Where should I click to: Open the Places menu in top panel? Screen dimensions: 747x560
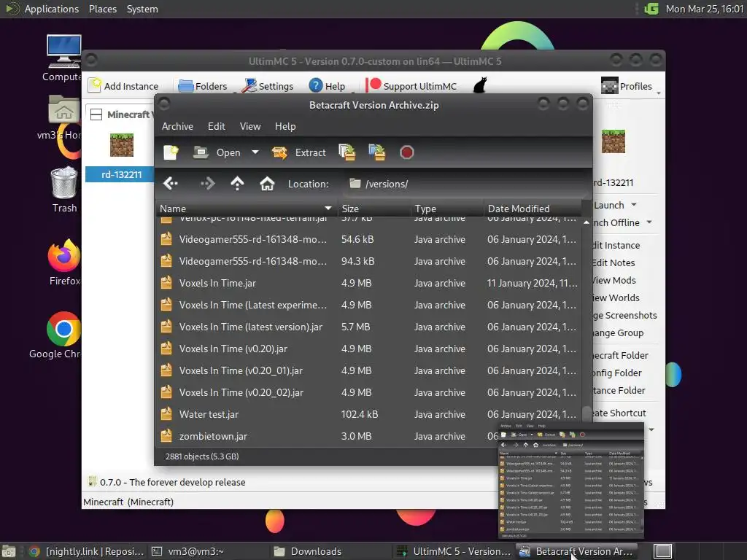pos(102,9)
